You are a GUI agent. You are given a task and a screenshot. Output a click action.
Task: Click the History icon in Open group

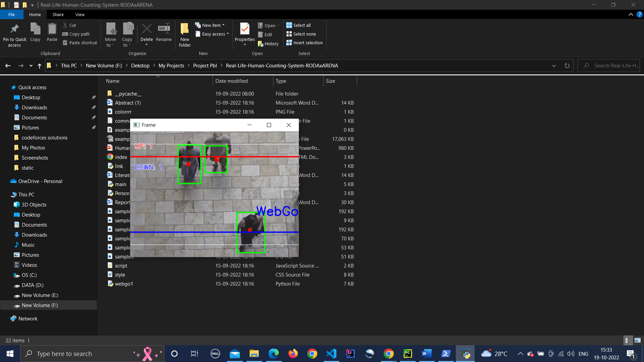[261, 44]
